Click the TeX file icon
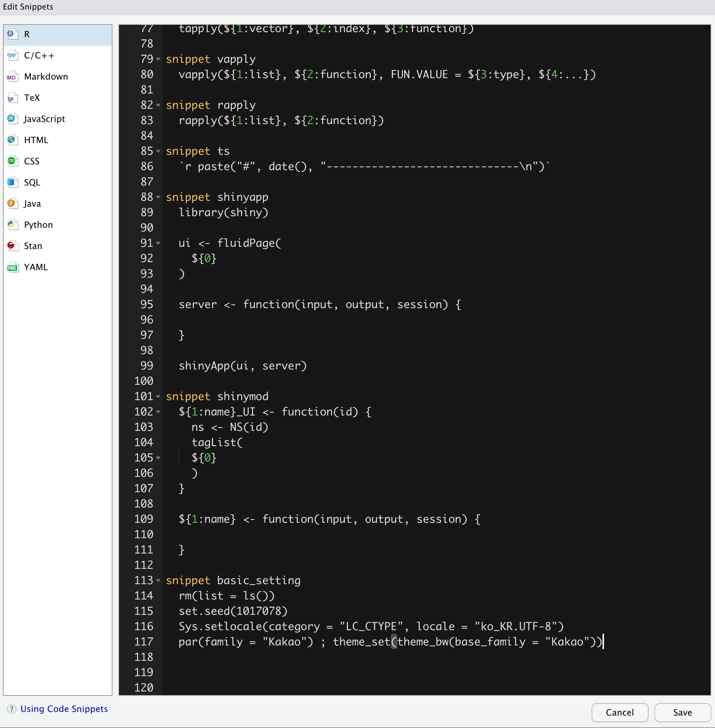The width and height of the screenshot is (715, 728). (12, 98)
